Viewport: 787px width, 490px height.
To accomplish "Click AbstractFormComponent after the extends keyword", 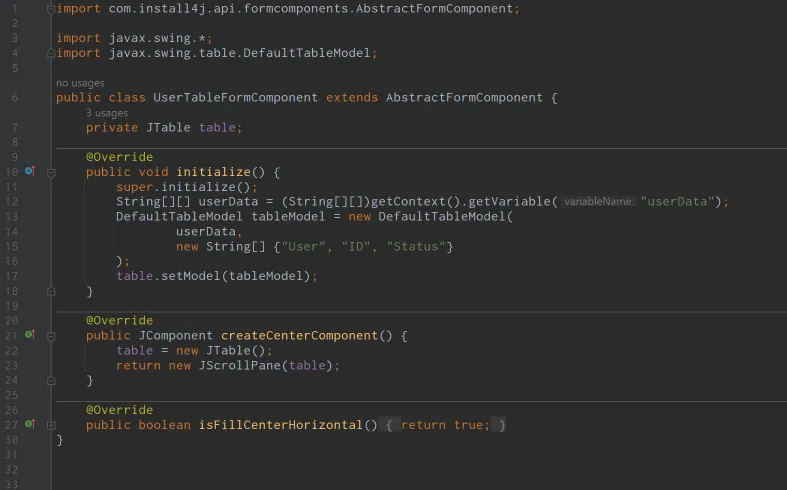I will [464, 97].
